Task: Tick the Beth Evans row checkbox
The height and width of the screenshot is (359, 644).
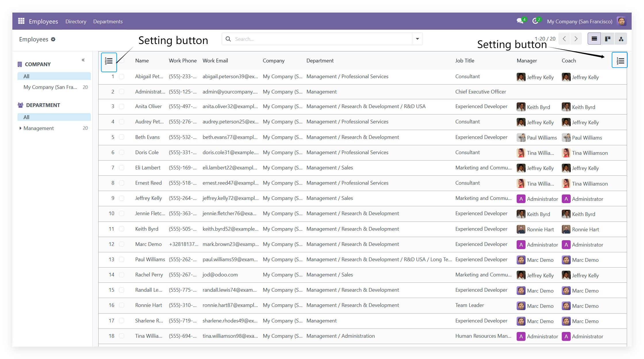Action: coord(122,137)
